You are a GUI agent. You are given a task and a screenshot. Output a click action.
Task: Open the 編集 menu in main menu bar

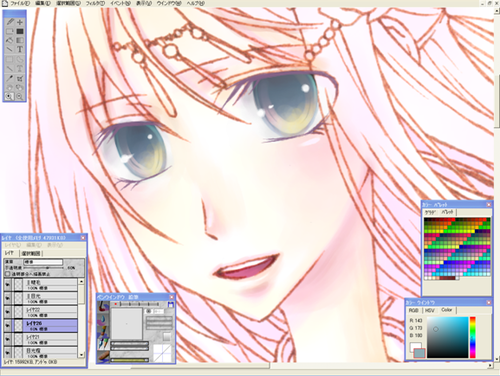43,3
